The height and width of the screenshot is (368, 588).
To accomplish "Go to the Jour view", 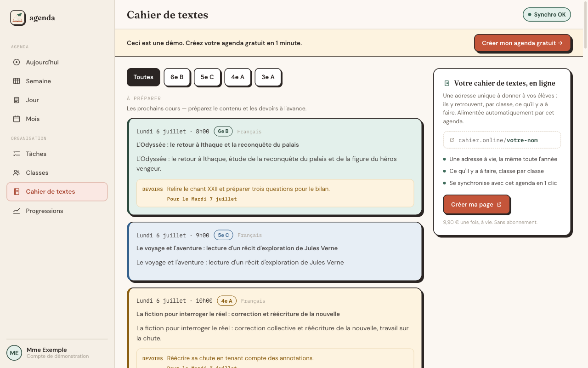I will tap(57, 100).
